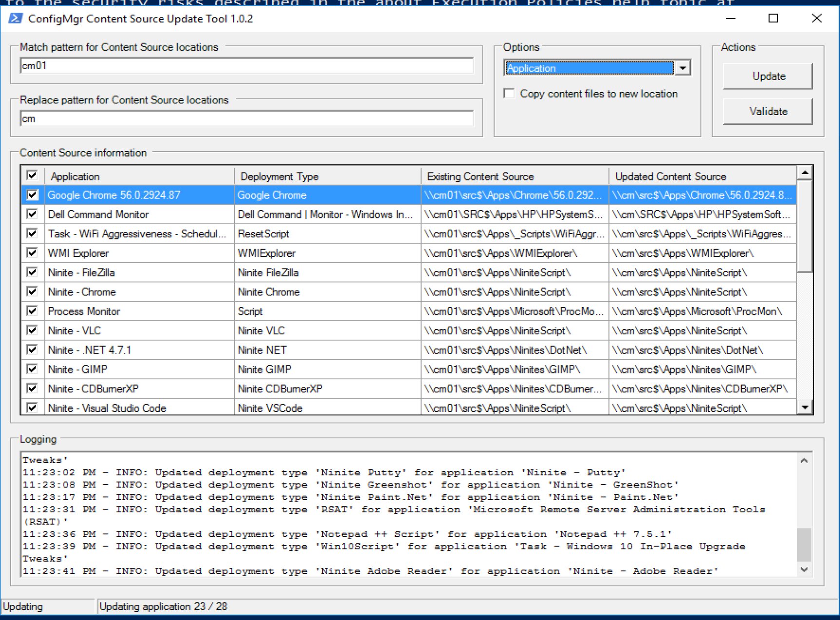Enable Copy content files to new location
Viewport: 840px width, 620px height.
click(509, 94)
